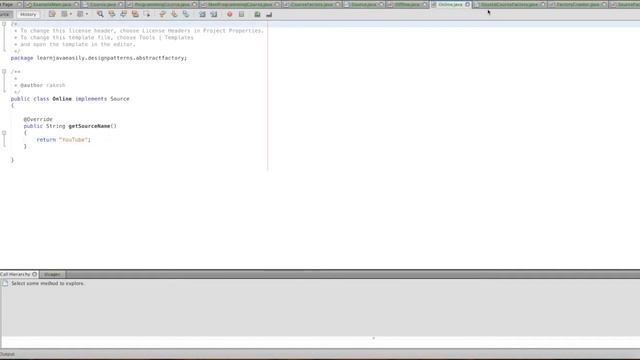The height and width of the screenshot is (360, 640).
Task: Close the ExampleMain.java tab
Action: click(x=76, y=4)
